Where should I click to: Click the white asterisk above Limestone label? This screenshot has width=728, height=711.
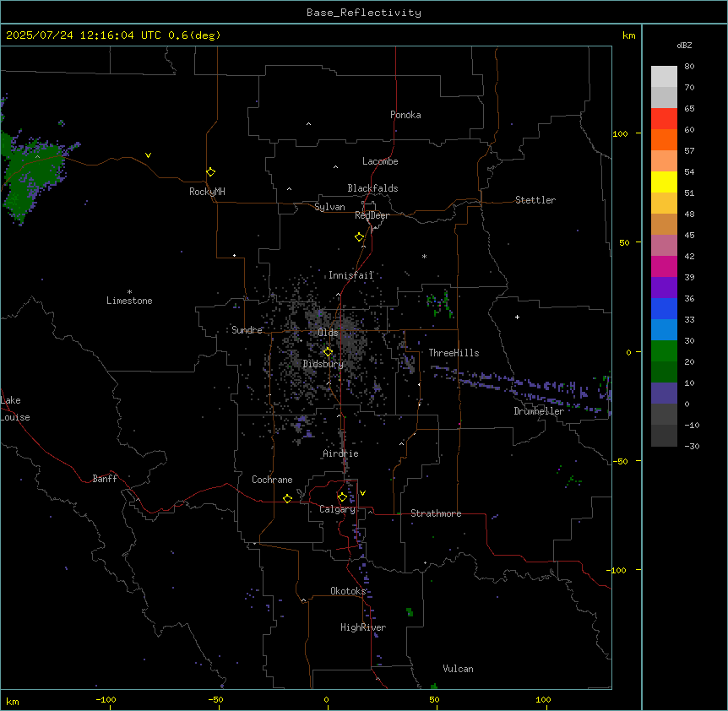pos(129,292)
